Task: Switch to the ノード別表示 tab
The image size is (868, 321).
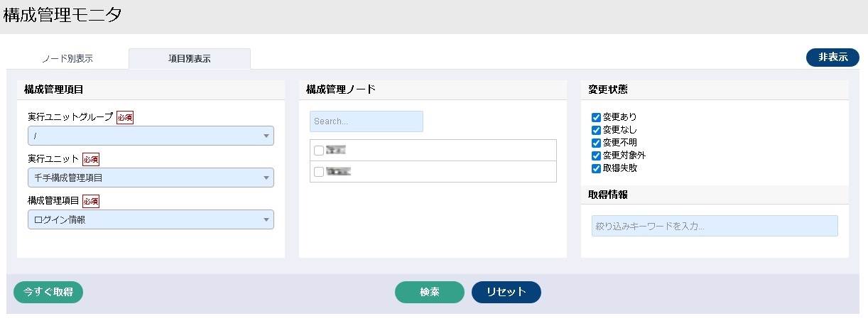Action: pos(67,59)
